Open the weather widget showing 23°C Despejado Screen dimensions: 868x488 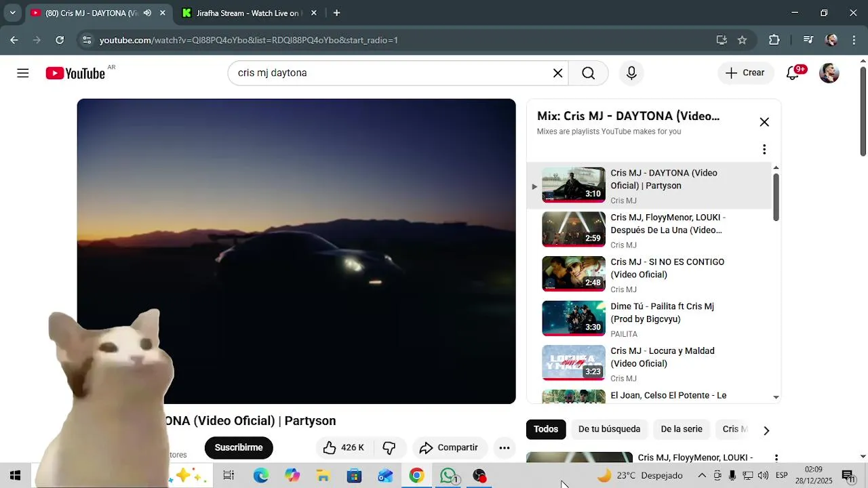tap(639, 476)
